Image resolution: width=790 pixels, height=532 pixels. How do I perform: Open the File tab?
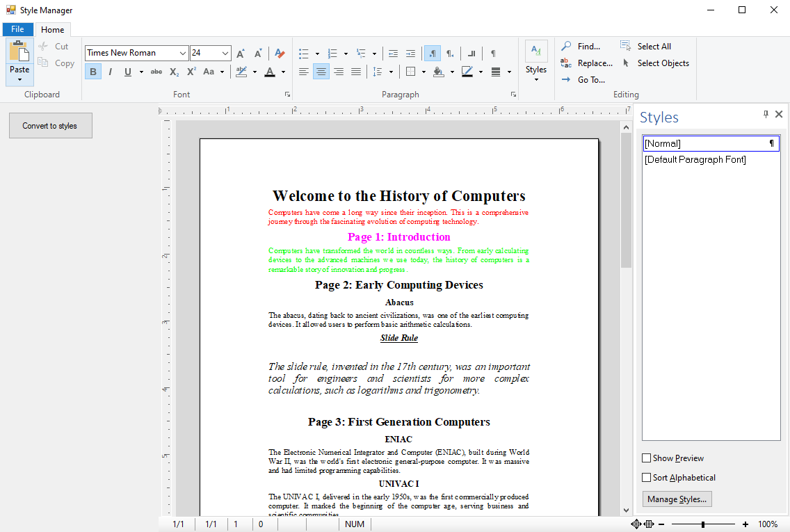(x=17, y=29)
